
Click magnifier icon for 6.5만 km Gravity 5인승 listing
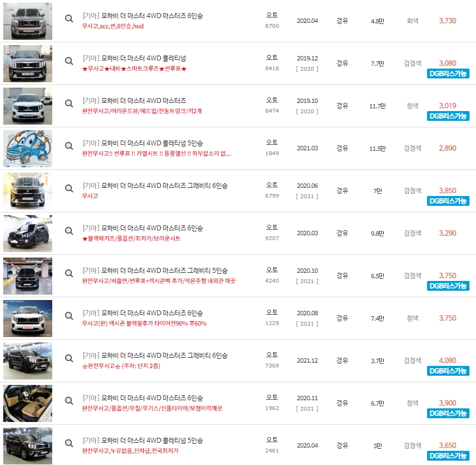click(x=69, y=273)
